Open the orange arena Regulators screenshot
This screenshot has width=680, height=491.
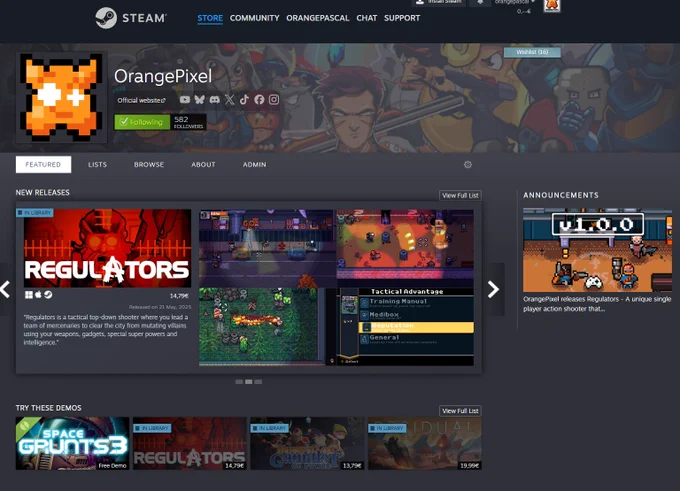coord(405,249)
